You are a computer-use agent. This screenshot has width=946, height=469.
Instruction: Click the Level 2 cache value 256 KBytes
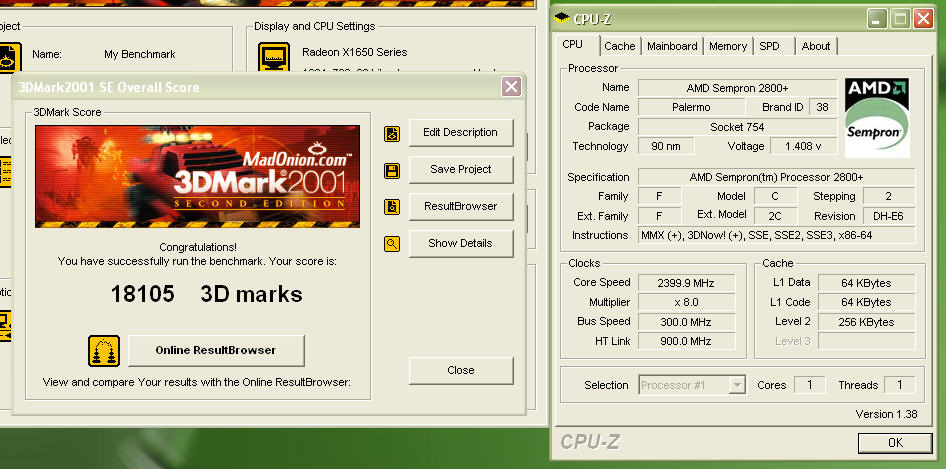point(866,322)
